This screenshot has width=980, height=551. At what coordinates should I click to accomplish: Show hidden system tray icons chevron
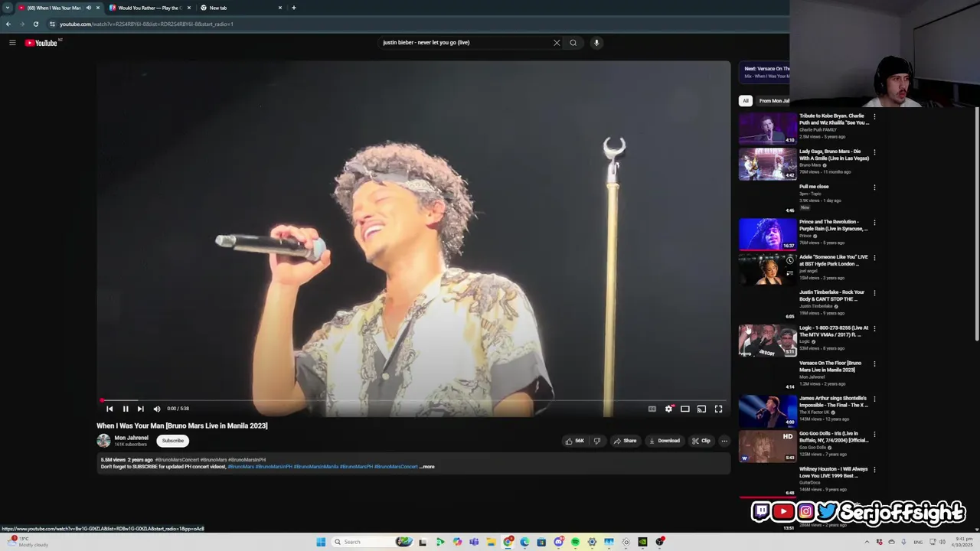click(867, 542)
